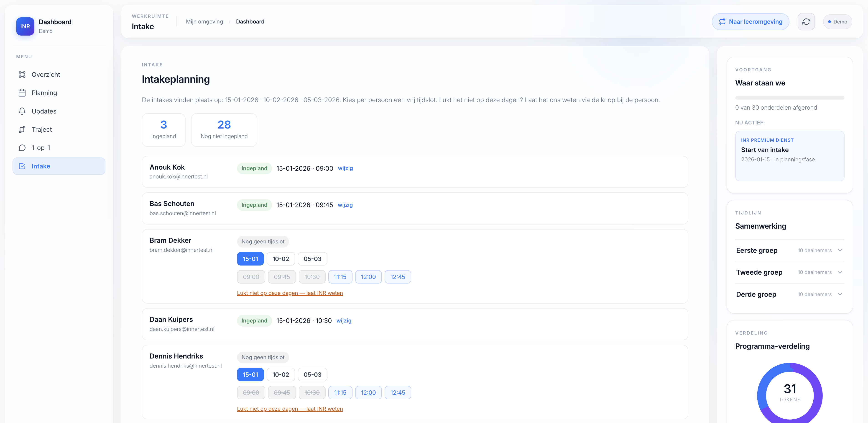
Task: Select date 15-01 for Dennis Hendriks
Action: pyautogui.click(x=250, y=374)
